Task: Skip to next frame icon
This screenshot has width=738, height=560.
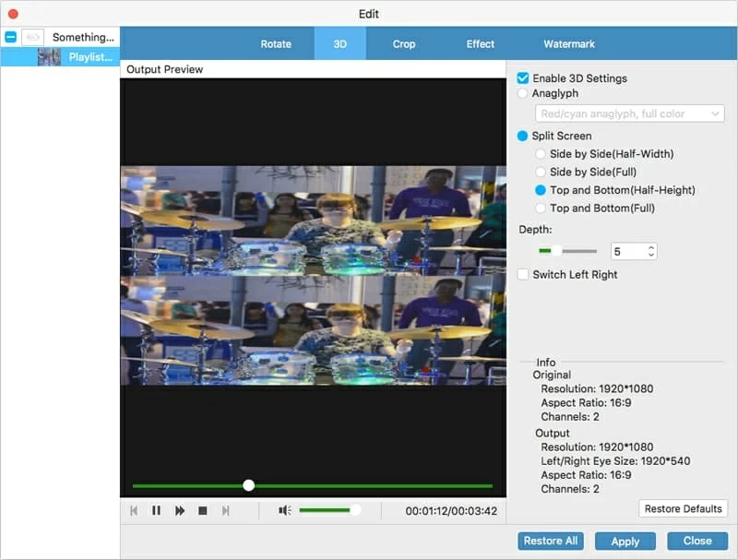Action: [225, 510]
